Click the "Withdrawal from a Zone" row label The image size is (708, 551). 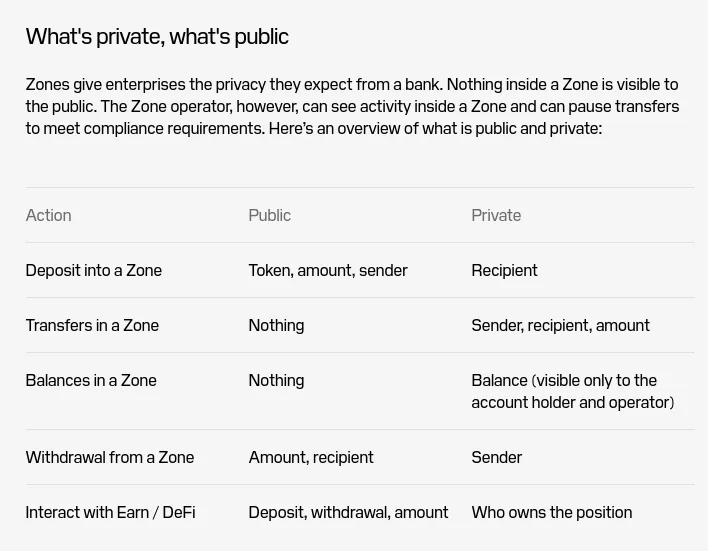110,458
